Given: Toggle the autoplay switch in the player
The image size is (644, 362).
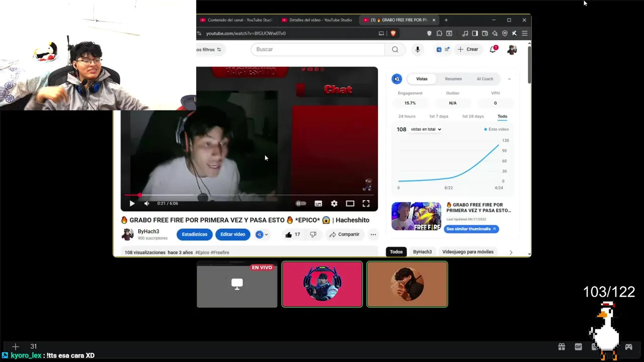Looking at the screenshot, I should 301,204.
